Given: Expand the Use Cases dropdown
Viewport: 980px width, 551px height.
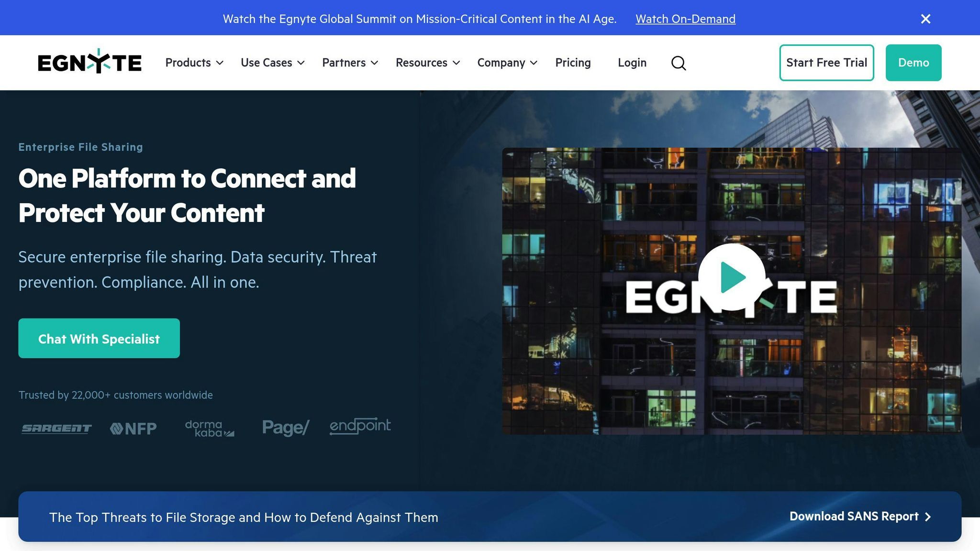Looking at the screenshot, I should pos(272,63).
